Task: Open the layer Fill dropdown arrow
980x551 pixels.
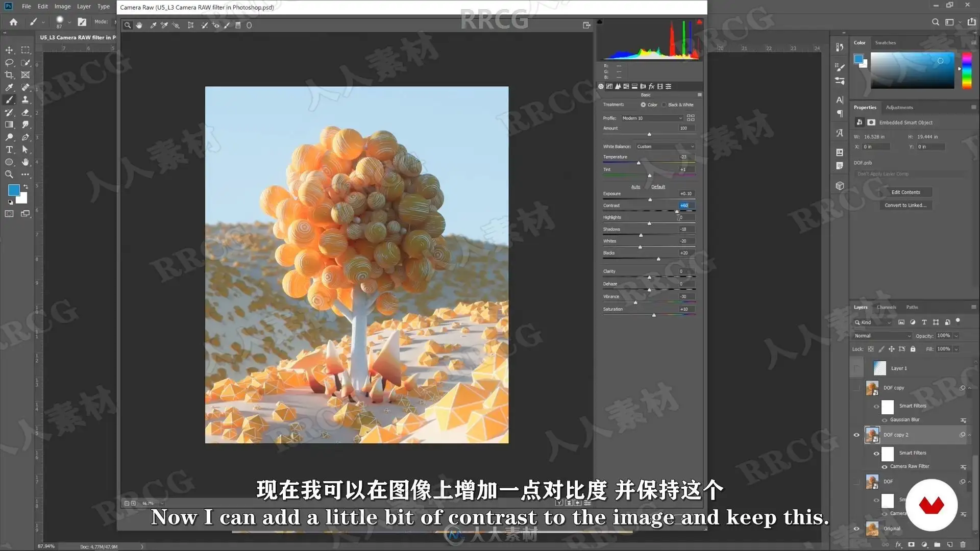Action: [x=956, y=349]
